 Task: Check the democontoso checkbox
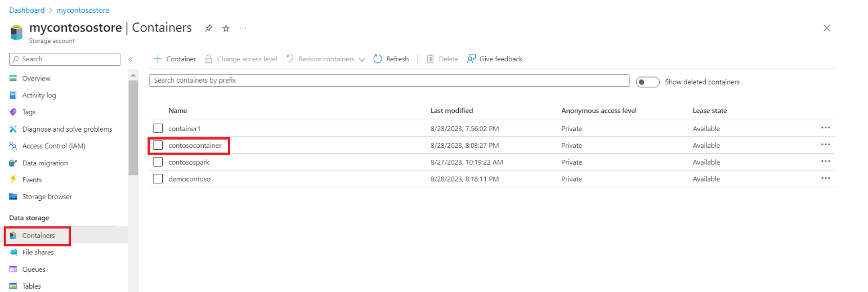158,179
